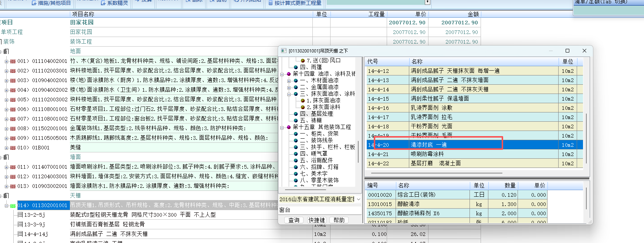Collapse list item 014 吊顶天棚
This screenshot has height=243, width=644.
pos(6,206)
